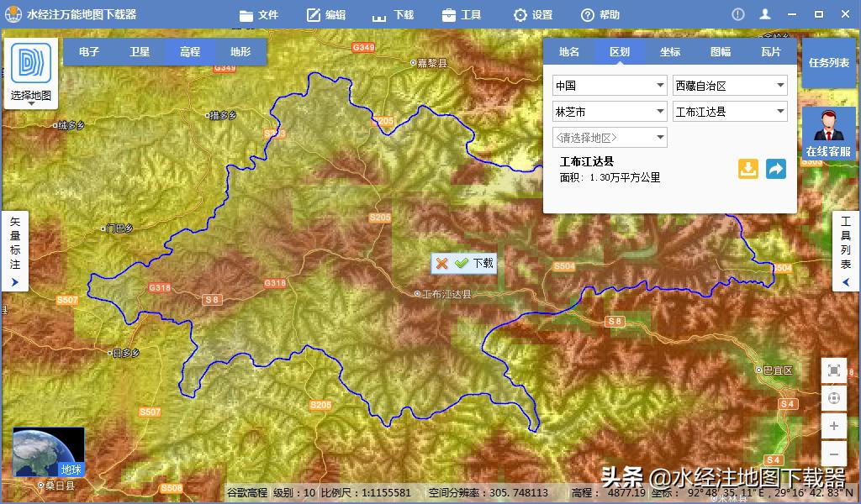Open the 西藏自治区 province dropdown
Image resolution: width=861 pixels, height=504 pixels.
click(729, 85)
